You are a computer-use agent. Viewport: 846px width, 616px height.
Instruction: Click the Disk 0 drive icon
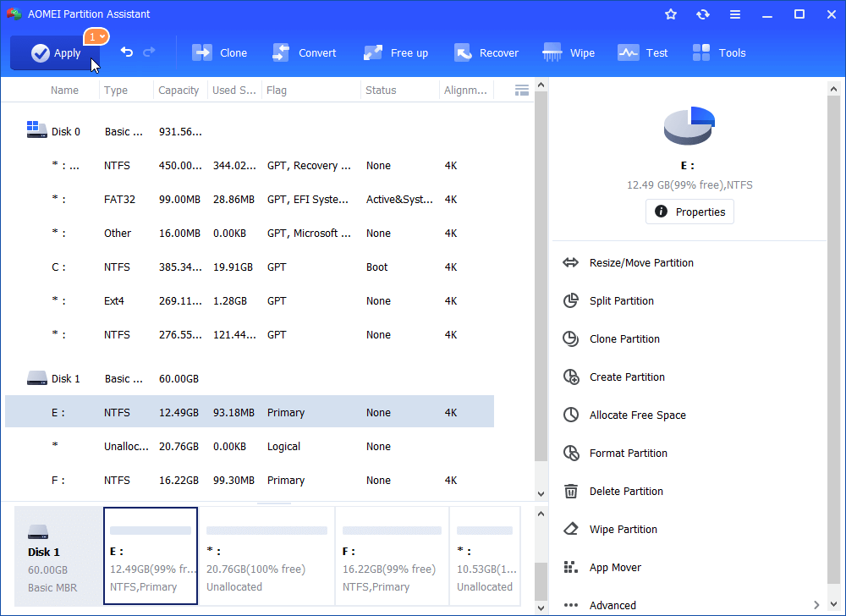pyautogui.click(x=36, y=129)
